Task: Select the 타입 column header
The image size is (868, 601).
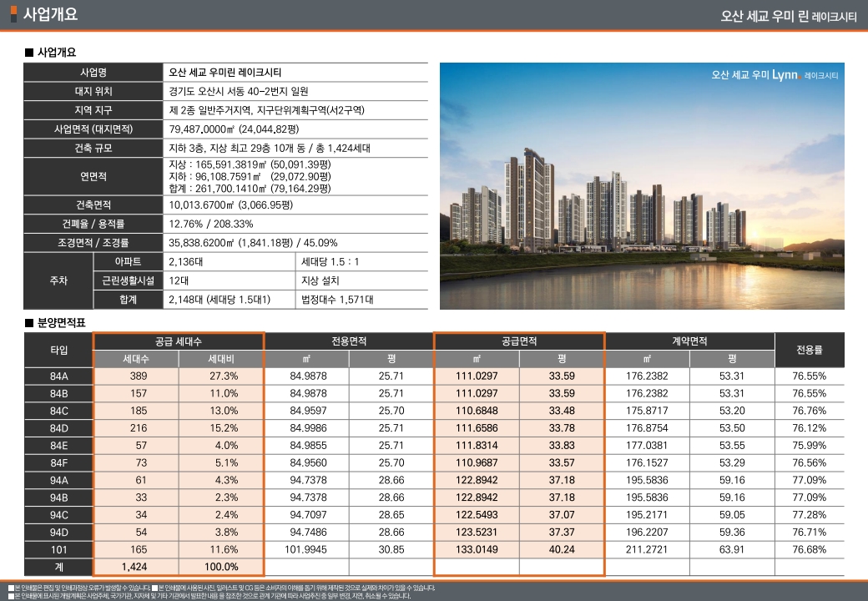Action: tap(58, 350)
